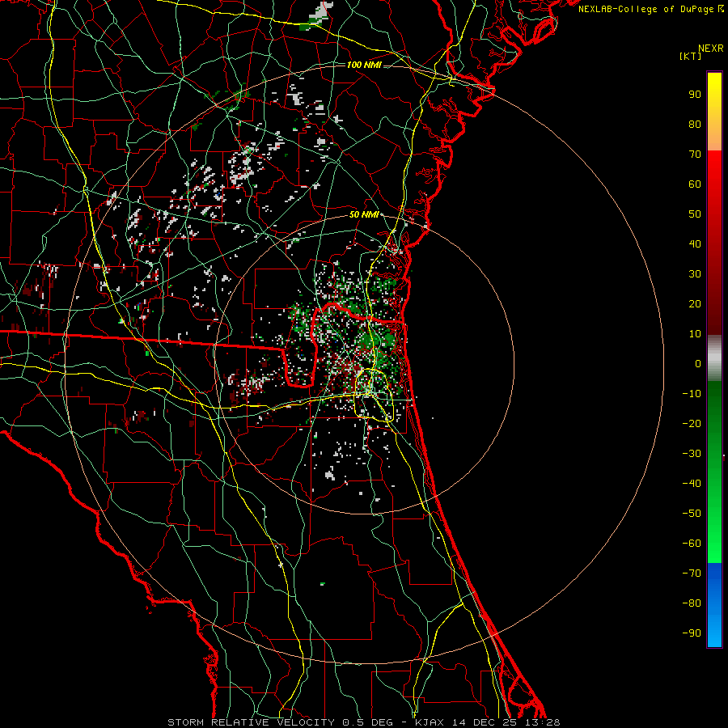Select the "[KT]" units label

[x=691, y=56]
